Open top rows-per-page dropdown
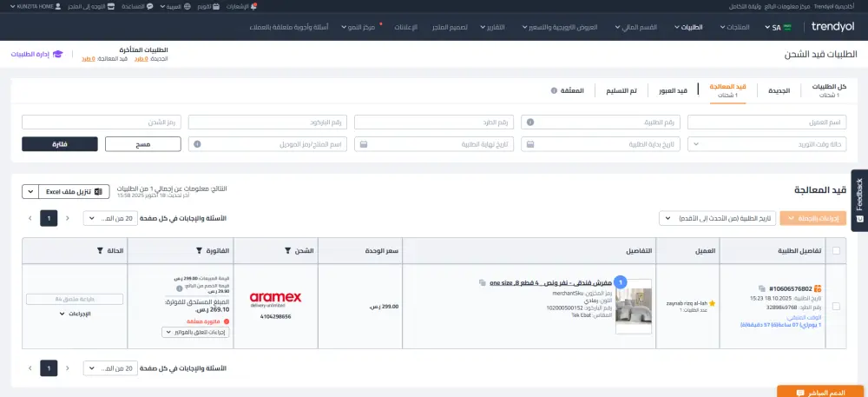Viewport: 868px width, 397px height. pyautogui.click(x=110, y=218)
